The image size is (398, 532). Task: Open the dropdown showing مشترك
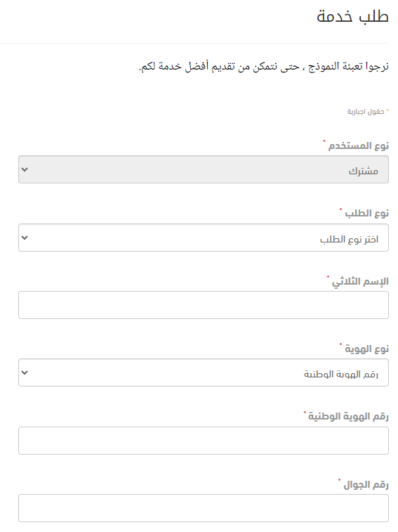point(204,169)
